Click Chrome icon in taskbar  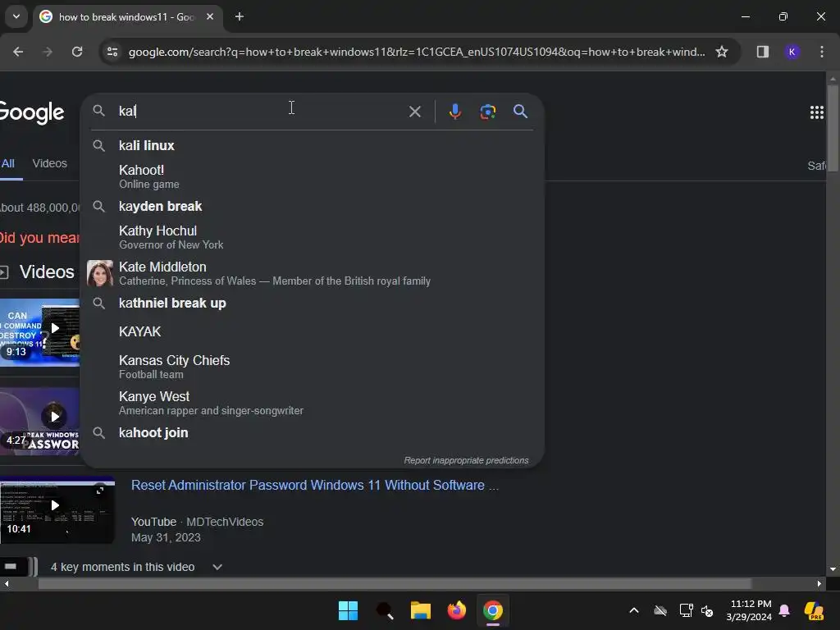493,610
